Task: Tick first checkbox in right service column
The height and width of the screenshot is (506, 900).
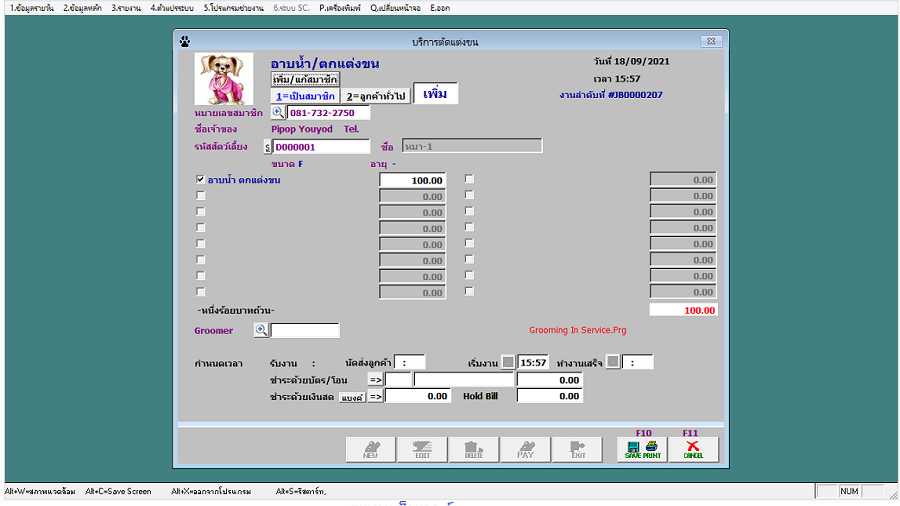Action: click(469, 180)
